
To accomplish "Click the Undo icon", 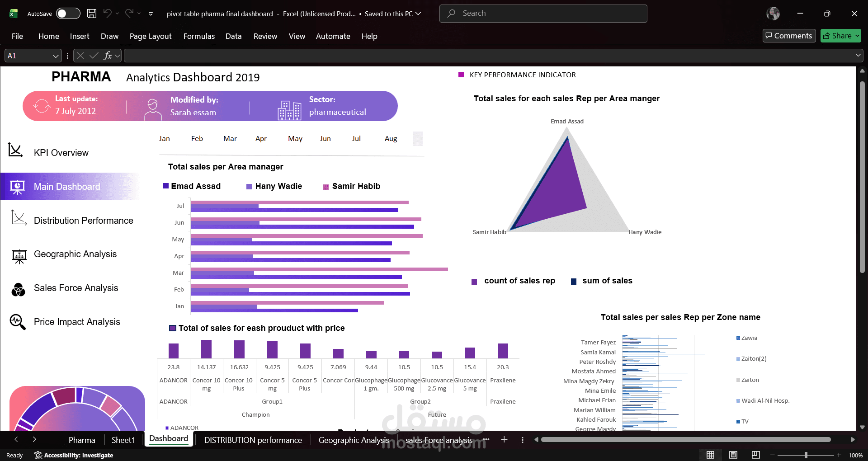I will click(108, 14).
